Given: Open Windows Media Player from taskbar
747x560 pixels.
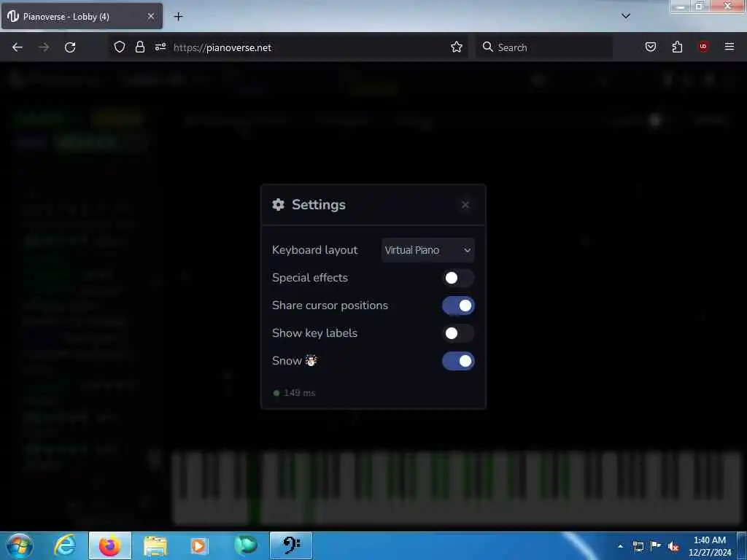Looking at the screenshot, I should click(199, 545).
